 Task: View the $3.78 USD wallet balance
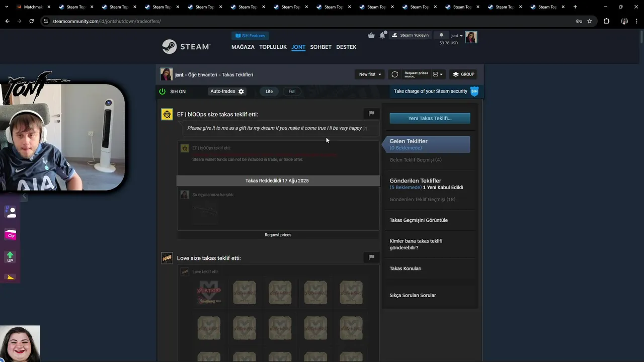pos(448,43)
